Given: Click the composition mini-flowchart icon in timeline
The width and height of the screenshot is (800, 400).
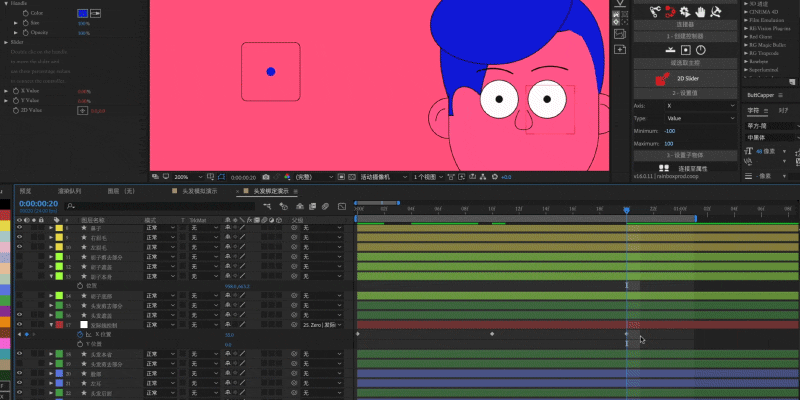Looking at the screenshot, I should coord(267,207).
